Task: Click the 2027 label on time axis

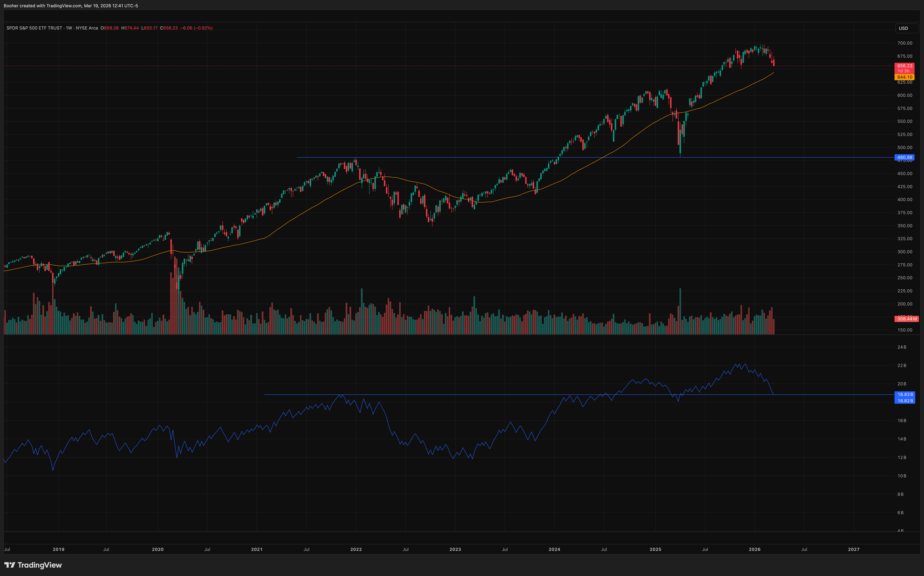Action: tap(854, 549)
